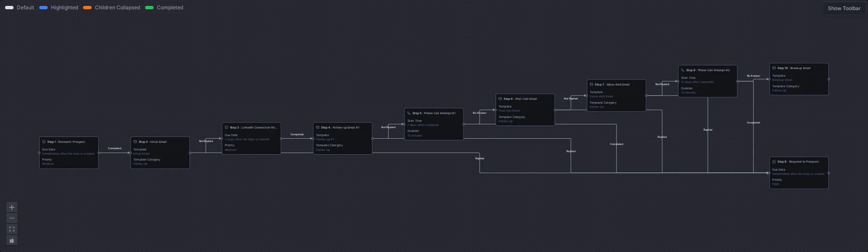Select the Step 2 Initial Email title
Image resolution: width=868 pixels, height=252 pixels.
(153, 142)
